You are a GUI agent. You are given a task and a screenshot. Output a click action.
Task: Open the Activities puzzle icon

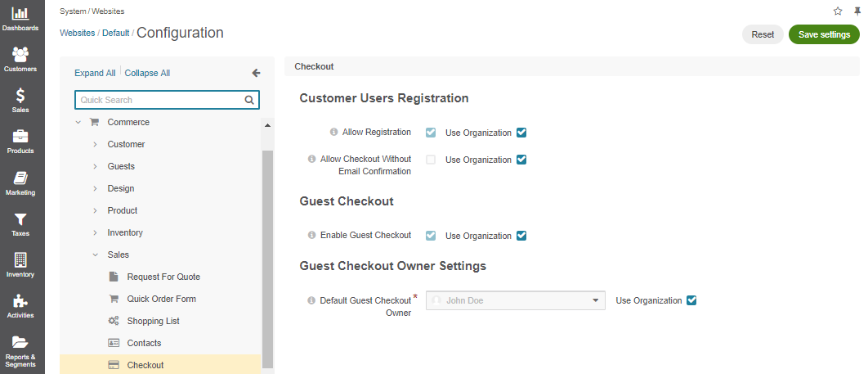20,306
